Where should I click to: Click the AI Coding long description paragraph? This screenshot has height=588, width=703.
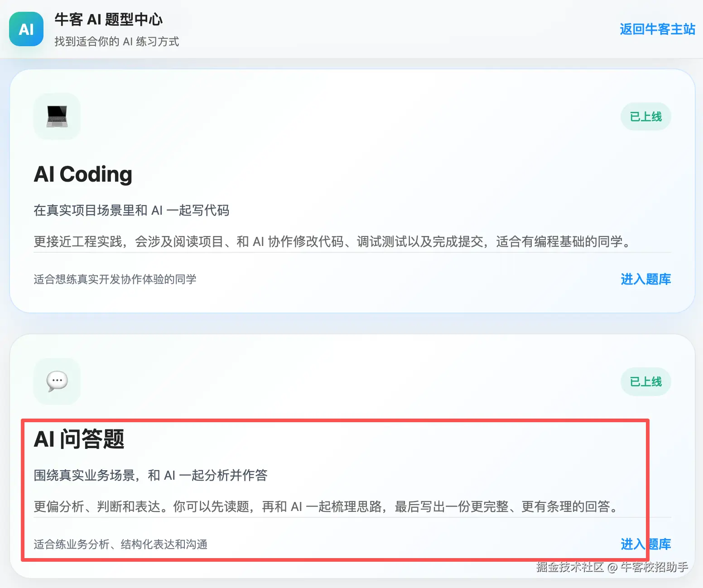pyautogui.click(x=332, y=241)
